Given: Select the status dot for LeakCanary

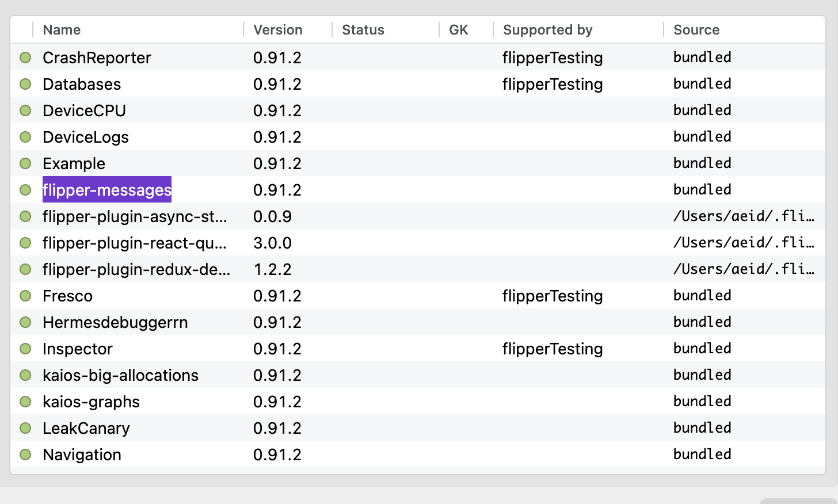Looking at the screenshot, I should coord(25,428).
